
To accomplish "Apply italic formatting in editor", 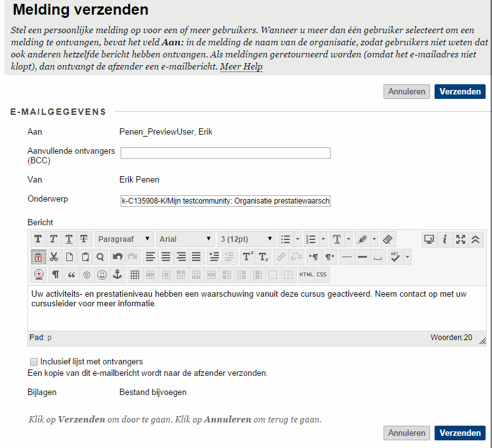I will point(54,239).
